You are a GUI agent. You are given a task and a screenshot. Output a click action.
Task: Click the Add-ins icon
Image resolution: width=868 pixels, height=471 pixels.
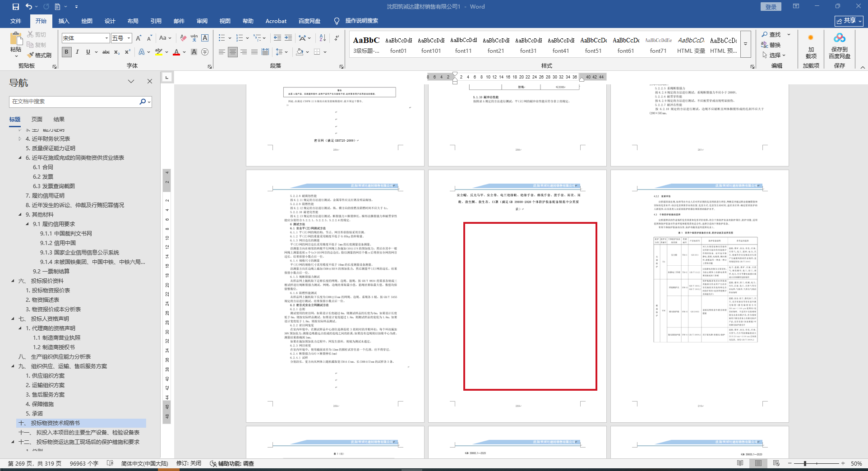pos(811,45)
